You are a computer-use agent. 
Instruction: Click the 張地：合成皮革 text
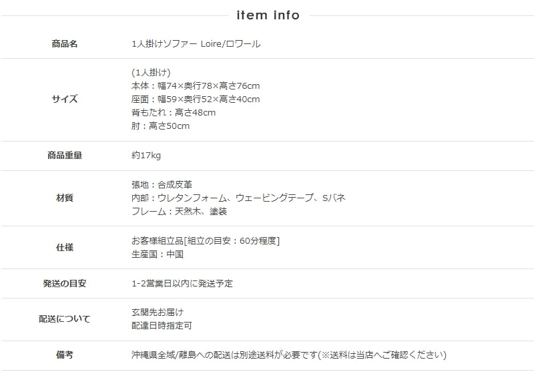point(162,184)
